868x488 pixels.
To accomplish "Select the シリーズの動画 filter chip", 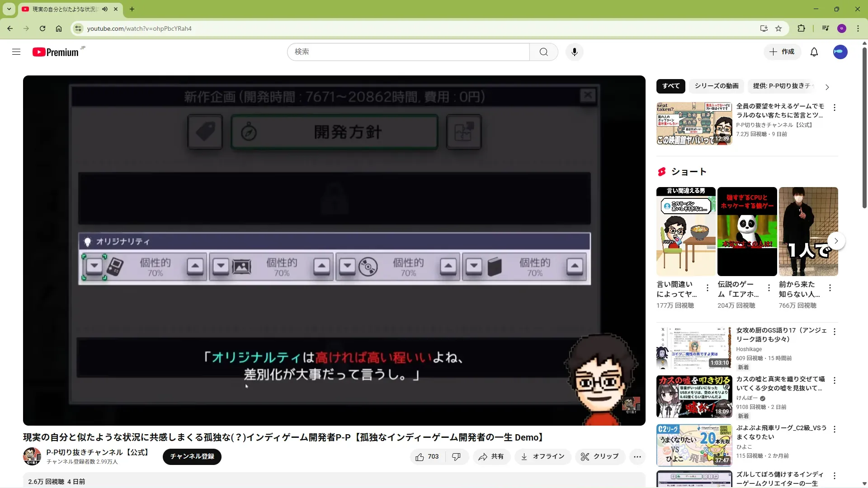I will (x=716, y=86).
